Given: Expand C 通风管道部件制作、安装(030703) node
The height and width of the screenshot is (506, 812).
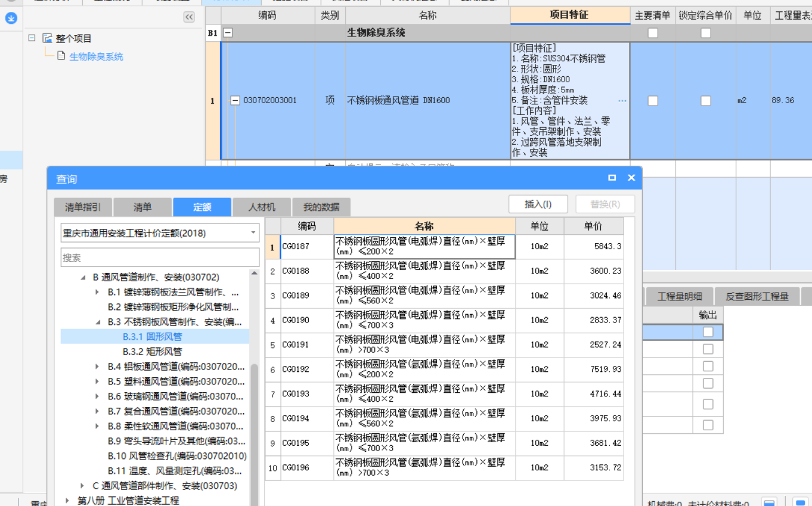Looking at the screenshot, I should 83,486.
